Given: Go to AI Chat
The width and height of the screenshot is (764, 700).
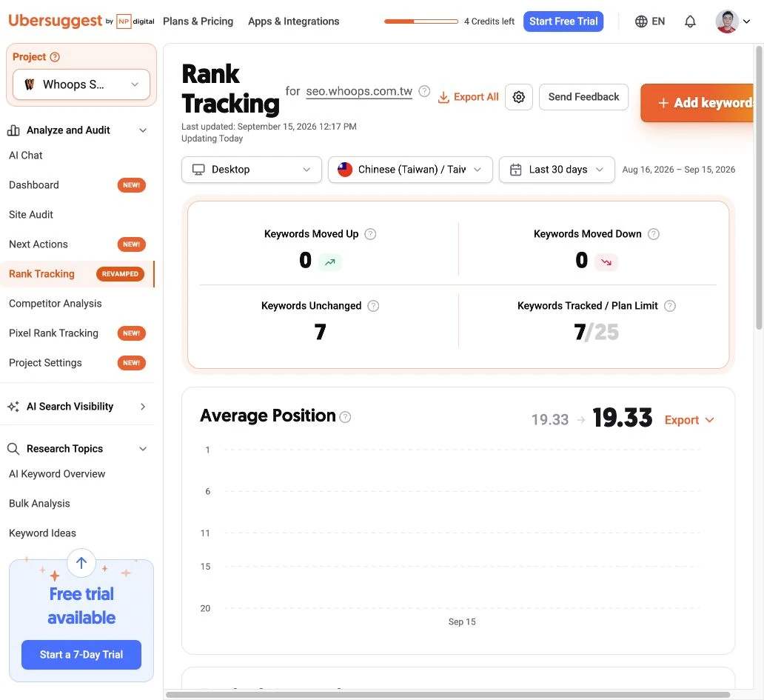Looking at the screenshot, I should pos(25,156).
